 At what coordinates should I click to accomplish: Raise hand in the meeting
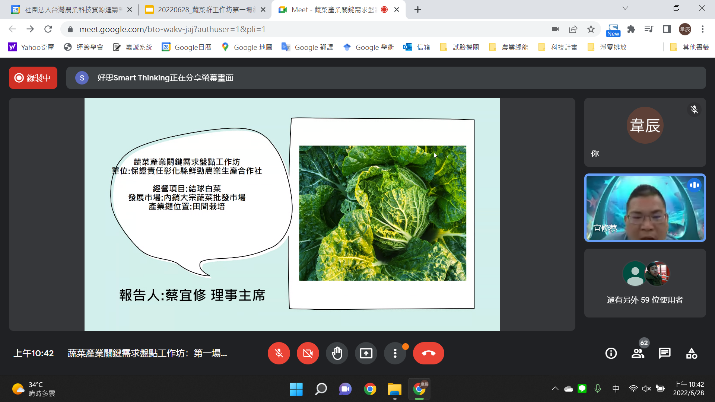(337, 353)
